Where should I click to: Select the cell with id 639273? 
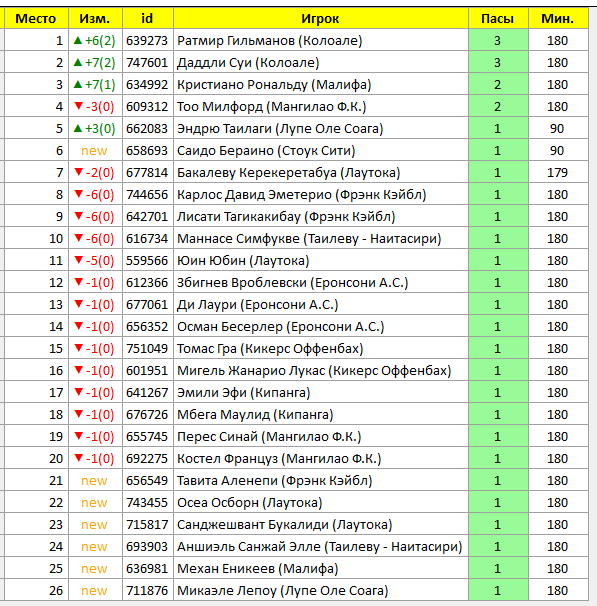pos(148,41)
